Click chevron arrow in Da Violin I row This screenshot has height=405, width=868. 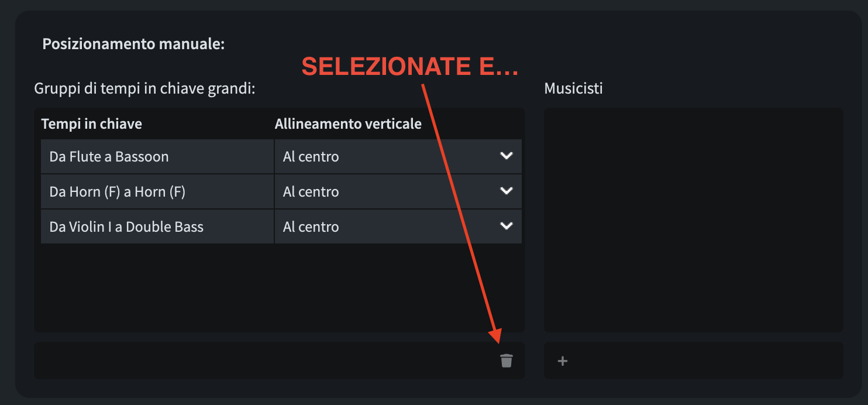pos(506,226)
